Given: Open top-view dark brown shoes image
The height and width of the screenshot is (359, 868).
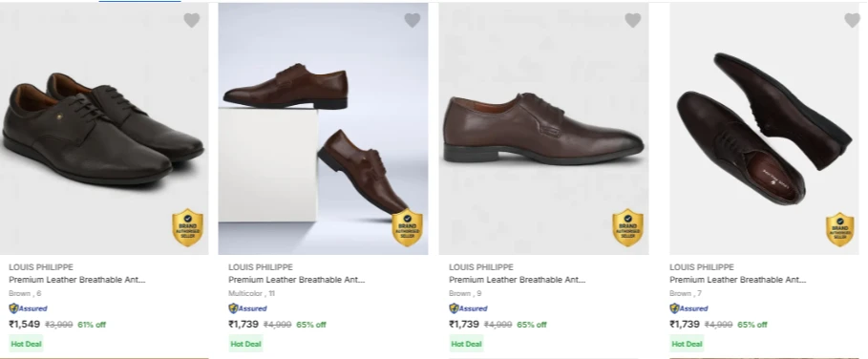Looking at the screenshot, I should pyautogui.click(x=764, y=129).
